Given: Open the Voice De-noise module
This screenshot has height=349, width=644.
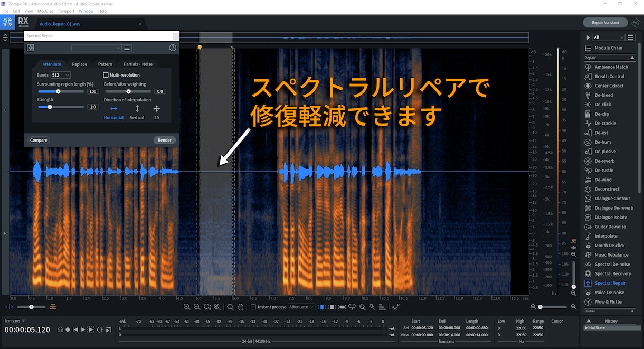Looking at the screenshot, I should tap(610, 293).
